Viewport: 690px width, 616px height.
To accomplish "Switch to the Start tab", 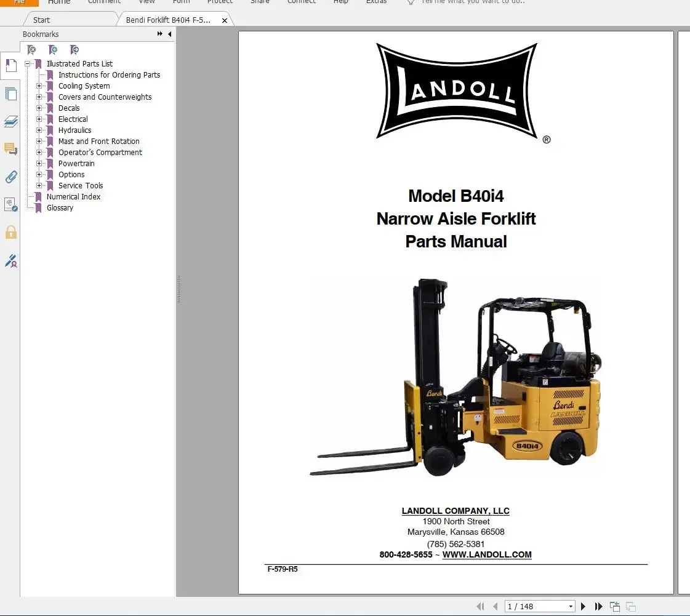I will [x=42, y=20].
